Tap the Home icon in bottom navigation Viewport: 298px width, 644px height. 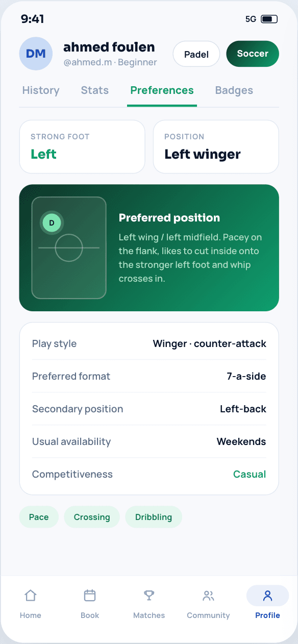click(31, 596)
